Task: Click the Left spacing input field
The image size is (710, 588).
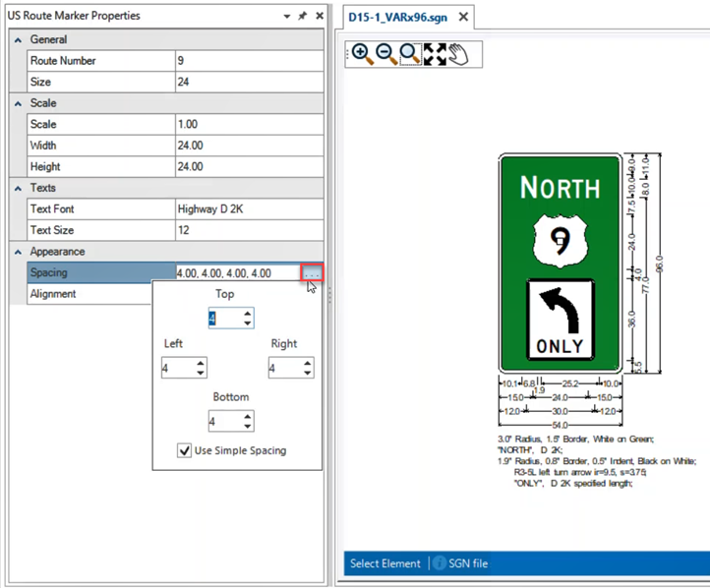Action: pos(177,368)
